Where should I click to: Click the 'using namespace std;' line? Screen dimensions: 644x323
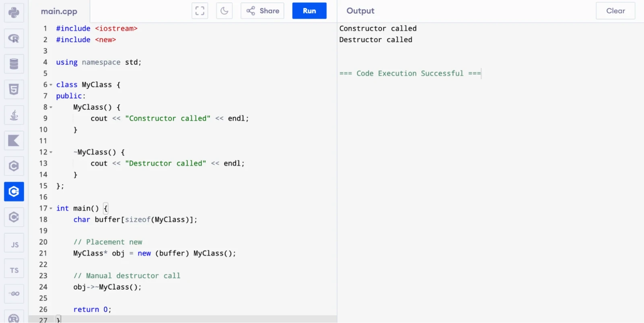(99, 62)
